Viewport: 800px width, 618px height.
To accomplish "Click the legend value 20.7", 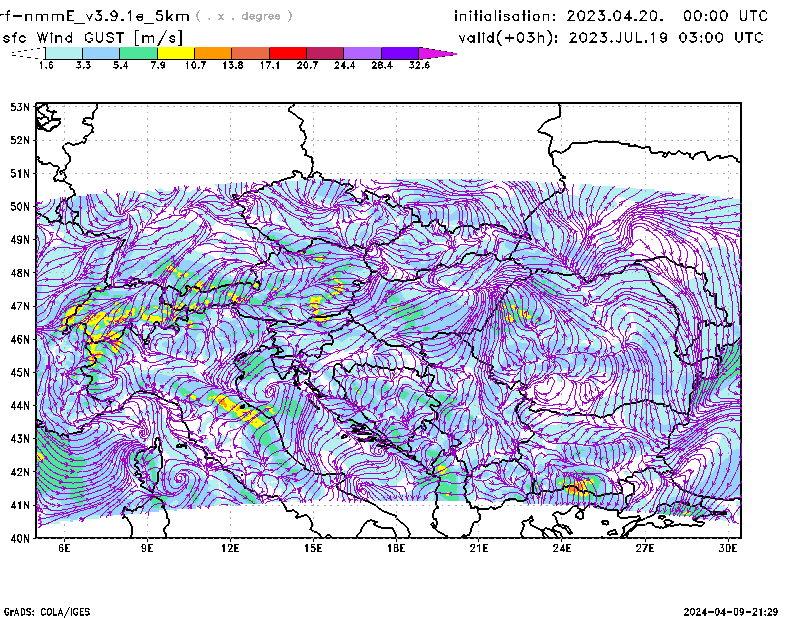I will click(x=307, y=65).
